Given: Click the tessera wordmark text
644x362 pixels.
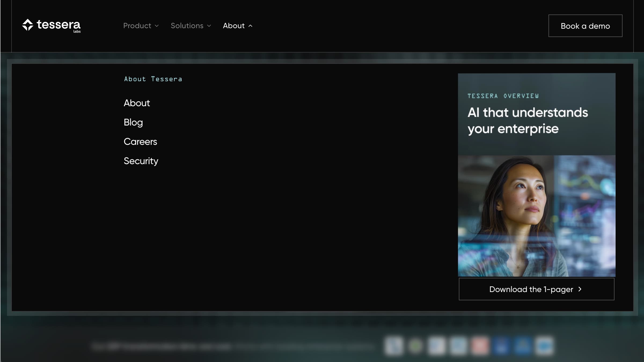Looking at the screenshot, I should 58,25.
